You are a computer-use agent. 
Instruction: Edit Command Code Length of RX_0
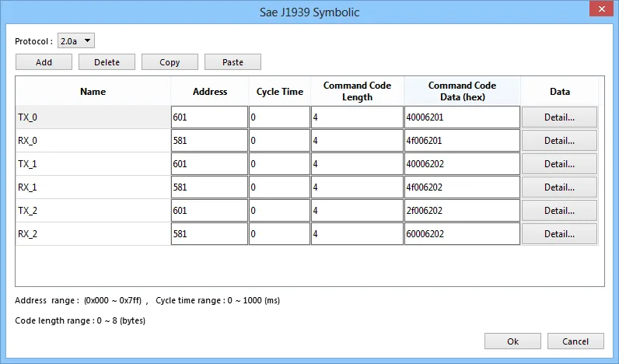[357, 141]
